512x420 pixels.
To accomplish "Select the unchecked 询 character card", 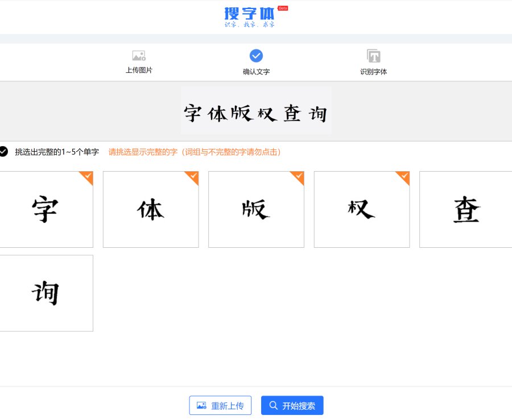I will 46,293.
